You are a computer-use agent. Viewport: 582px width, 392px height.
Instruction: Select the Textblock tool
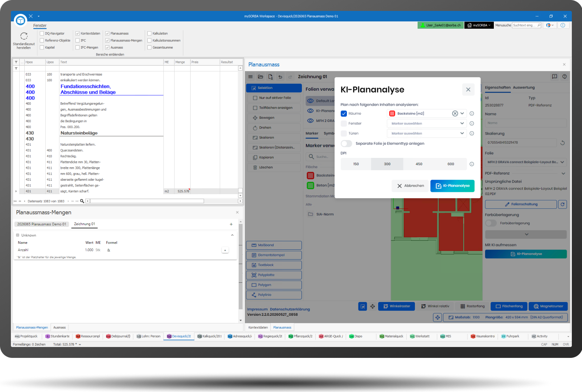(274, 265)
